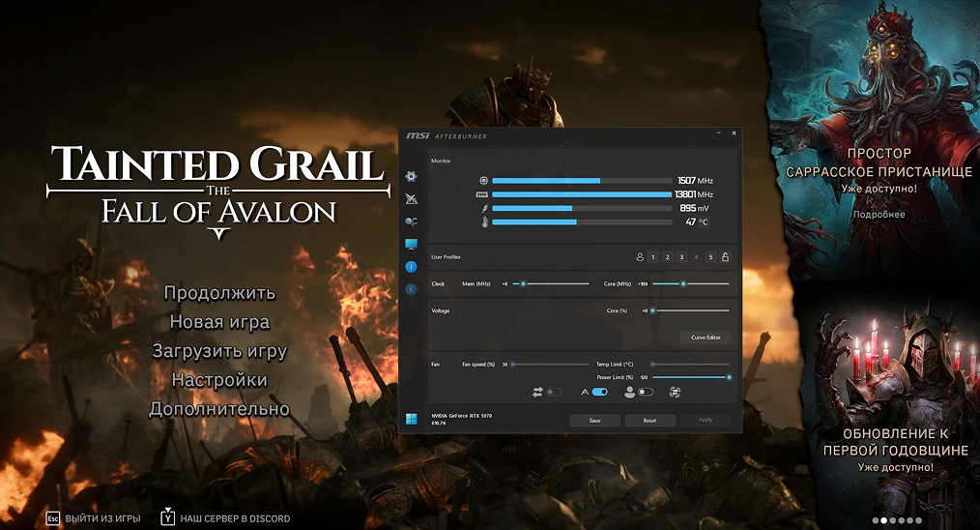The image size is (980, 530).
Task: Click the Windows startup icon in Afterburner
Action: pos(411,419)
